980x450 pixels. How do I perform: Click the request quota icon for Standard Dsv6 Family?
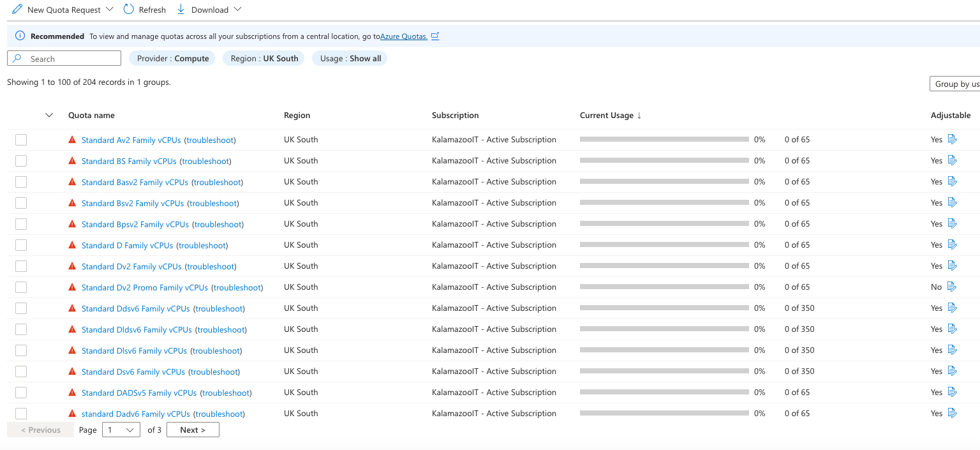pyautogui.click(x=953, y=371)
